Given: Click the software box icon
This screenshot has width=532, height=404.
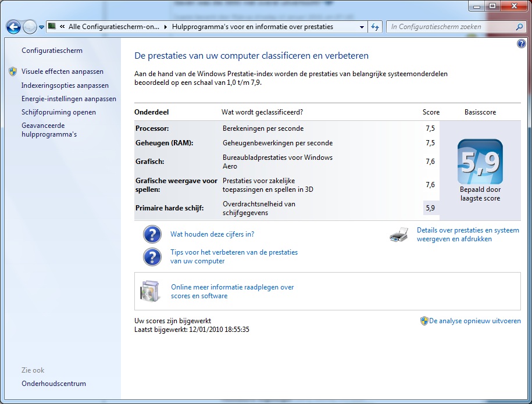Looking at the screenshot, I should [x=149, y=291].
